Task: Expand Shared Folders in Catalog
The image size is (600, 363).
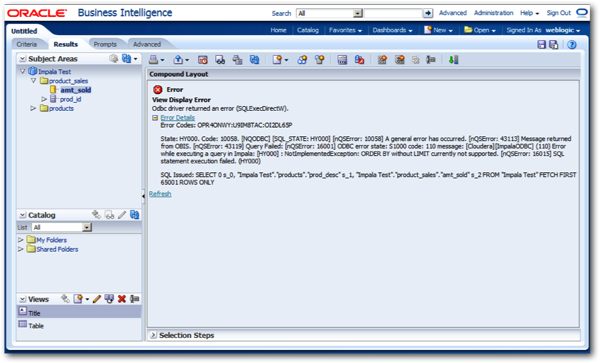Action: tap(21, 249)
